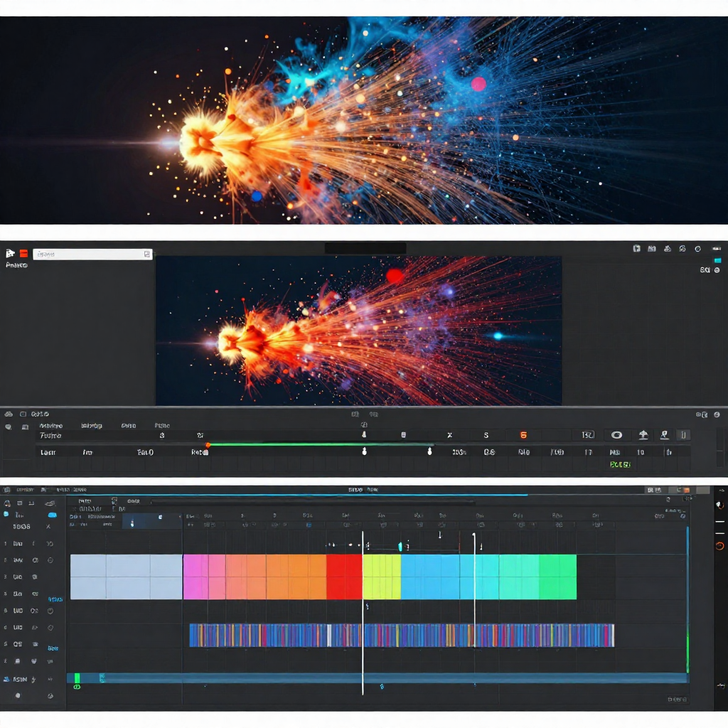Viewport: 728px width, 728px height.
Task: Click the centered title tab of timeline panel
Action: click(363, 489)
